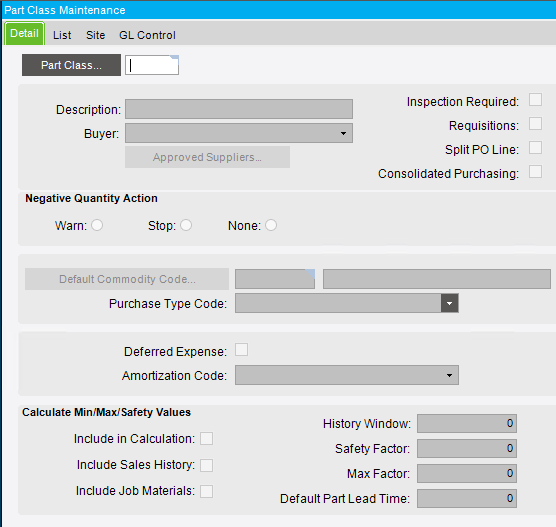This screenshot has width=556, height=527.
Task: Click the Default Commodity Code button
Action: pyautogui.click(x=127, y=279)
